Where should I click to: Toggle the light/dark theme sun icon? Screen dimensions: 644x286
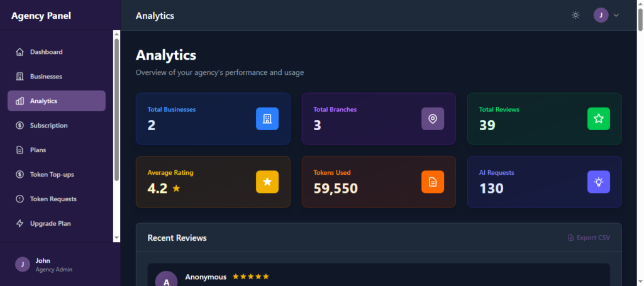pyautogui.click(x=575, y=15)
